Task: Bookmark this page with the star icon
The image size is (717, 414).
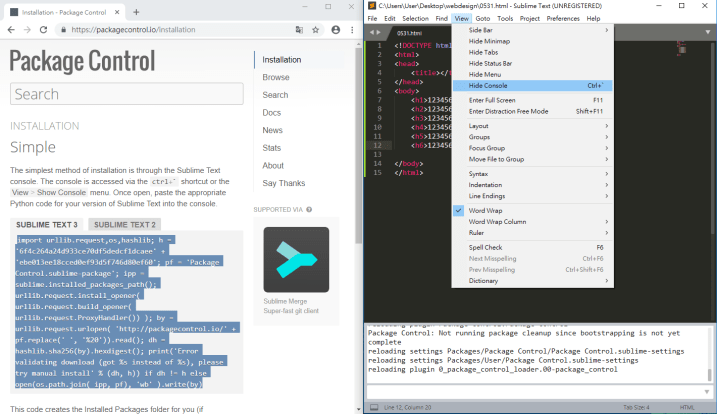Action: click(317, 30)
